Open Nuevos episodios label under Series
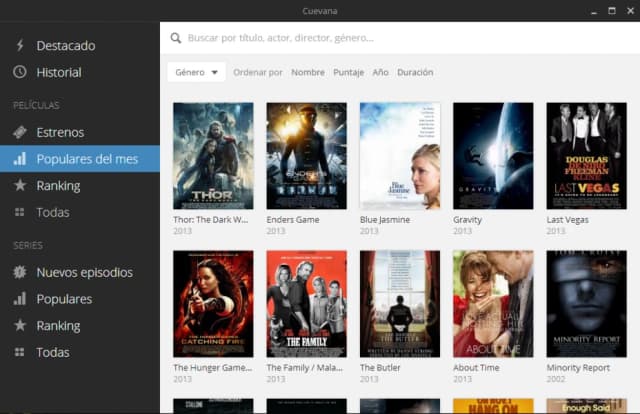Image resolution: width=640 pixels, height=414 pixels. [x=84, y=272]
